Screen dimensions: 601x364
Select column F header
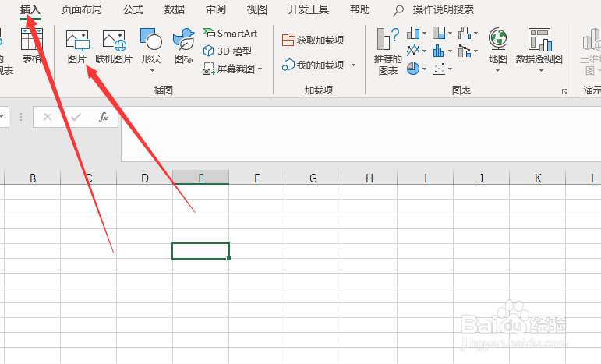[x=256, y=178]
